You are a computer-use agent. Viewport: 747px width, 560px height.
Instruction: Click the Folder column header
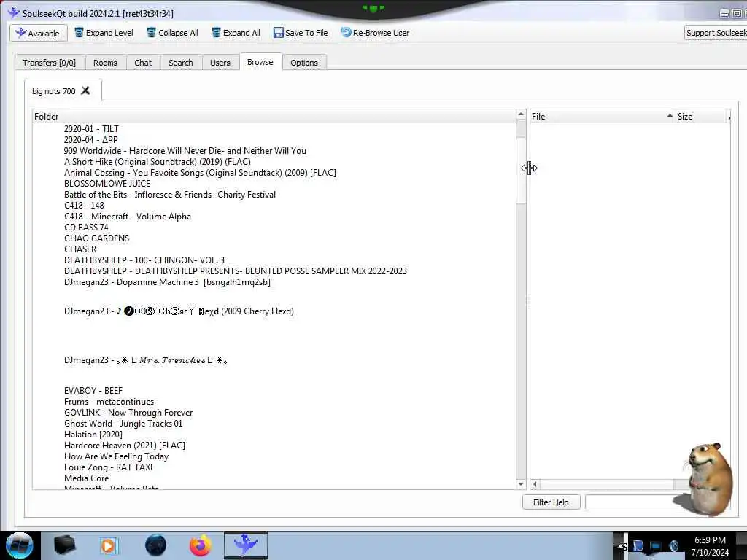pos(274,116)
